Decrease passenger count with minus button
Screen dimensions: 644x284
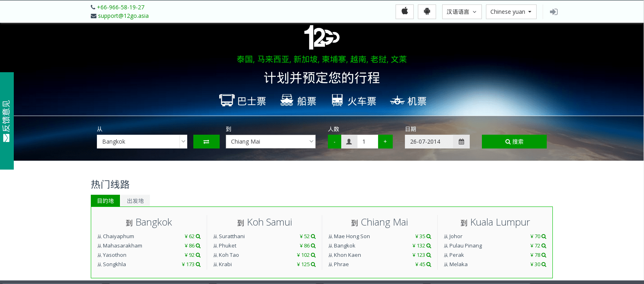334,142
